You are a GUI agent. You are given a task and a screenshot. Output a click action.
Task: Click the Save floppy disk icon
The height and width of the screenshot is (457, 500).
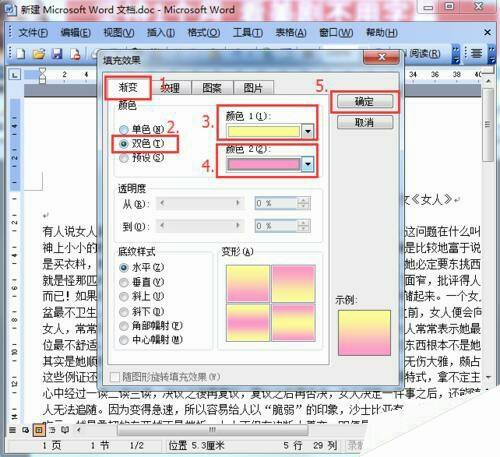coord(57,53)
